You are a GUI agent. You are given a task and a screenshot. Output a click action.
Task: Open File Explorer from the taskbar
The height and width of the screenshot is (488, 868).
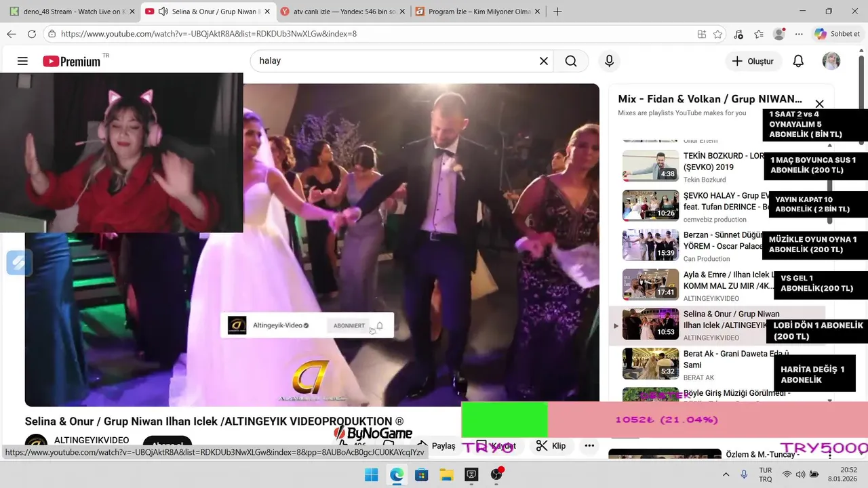[x=446, y=474]
